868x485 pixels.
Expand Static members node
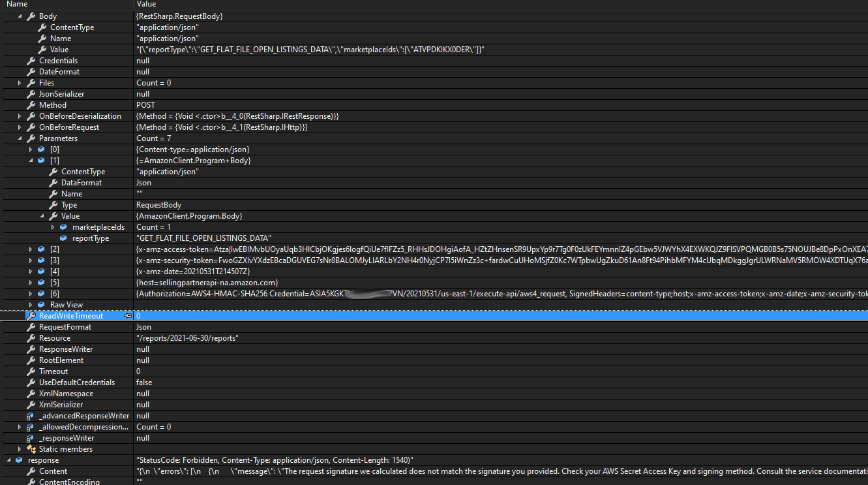point(20,449)
